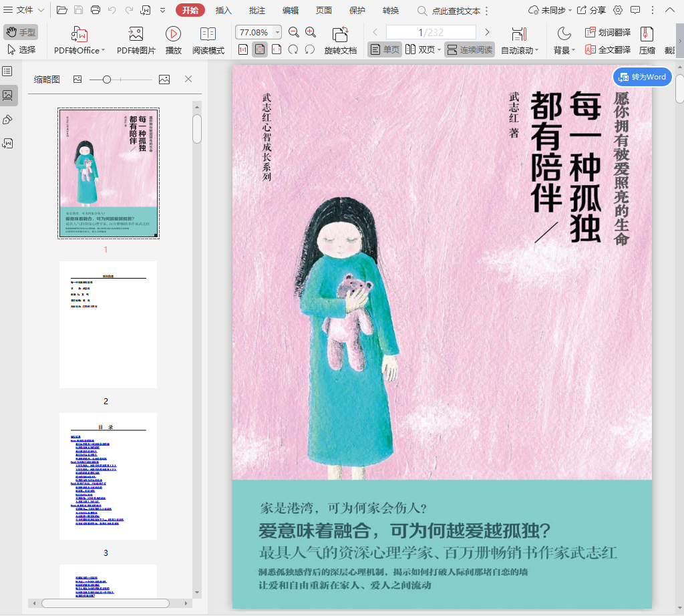Select the page 2 thumbnail
684x616 pixels.
pyautogui.click(x=108, y=325)
